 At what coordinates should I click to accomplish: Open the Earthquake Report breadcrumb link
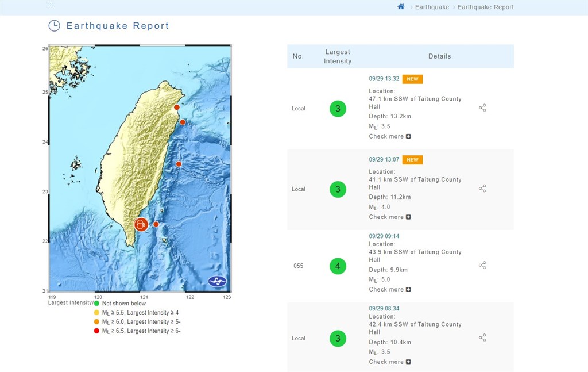pos(485,7)
